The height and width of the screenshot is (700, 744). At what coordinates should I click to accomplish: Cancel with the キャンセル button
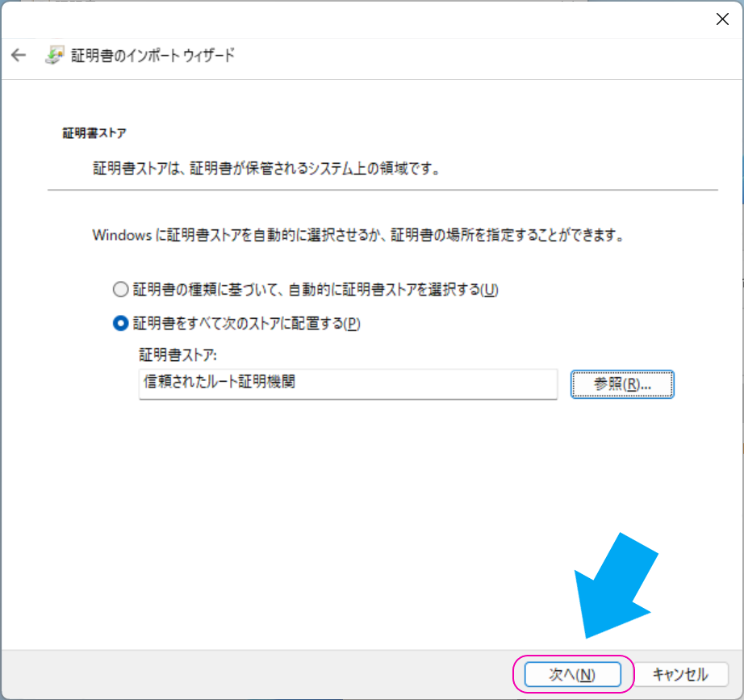tap(680, 674)
